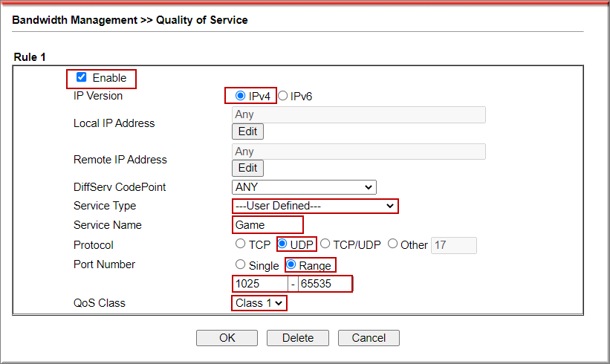Click the Service Type label

[x=105, y=206]
